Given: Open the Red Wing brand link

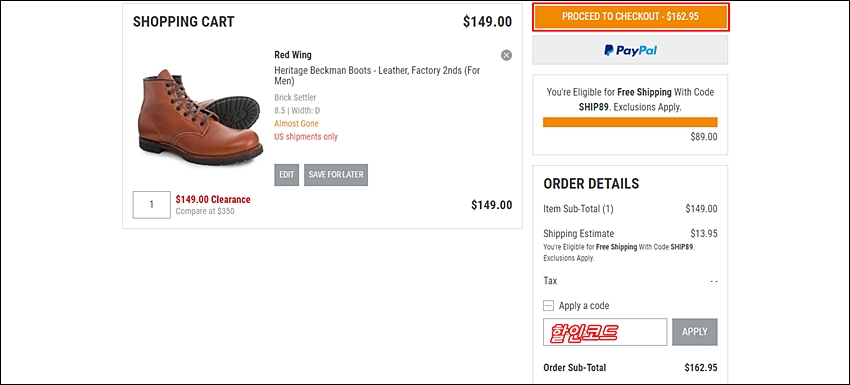Looking at the screenshot, I should pos(293,55).
